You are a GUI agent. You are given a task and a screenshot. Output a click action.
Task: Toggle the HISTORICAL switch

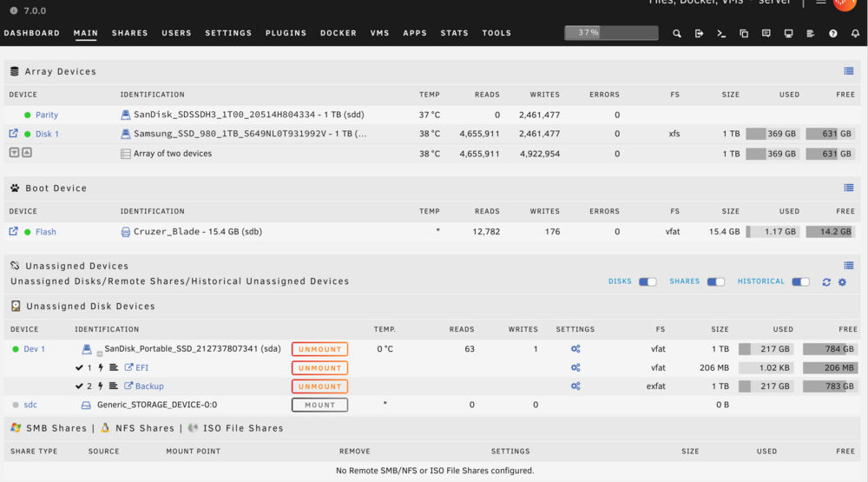tap(800, 282)
